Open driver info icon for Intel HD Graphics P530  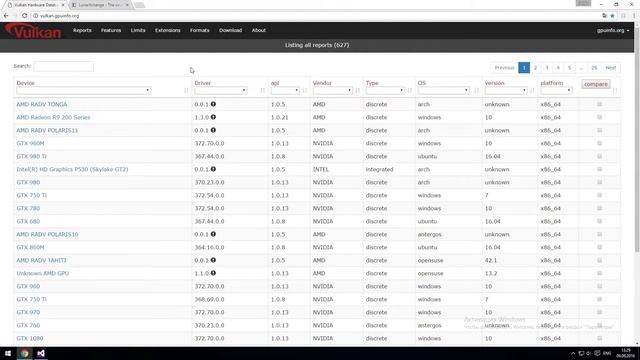(x=213, y=169)
